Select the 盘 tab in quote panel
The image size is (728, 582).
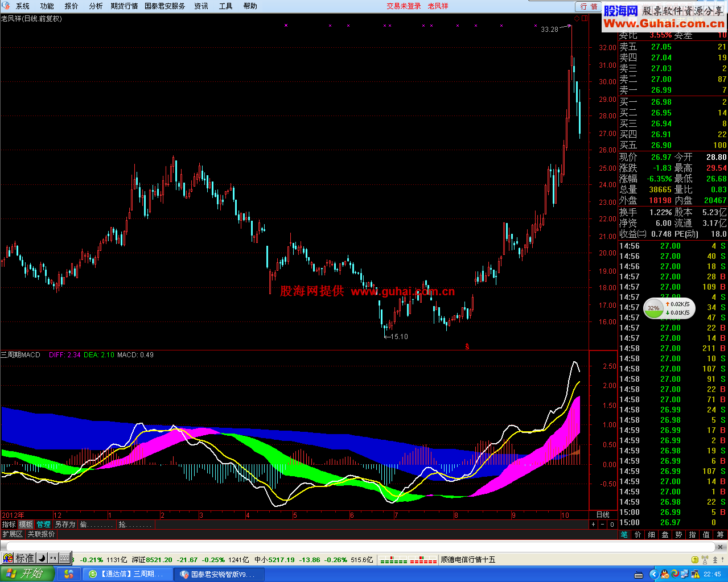pyautogui.click(x=665, y=534)
